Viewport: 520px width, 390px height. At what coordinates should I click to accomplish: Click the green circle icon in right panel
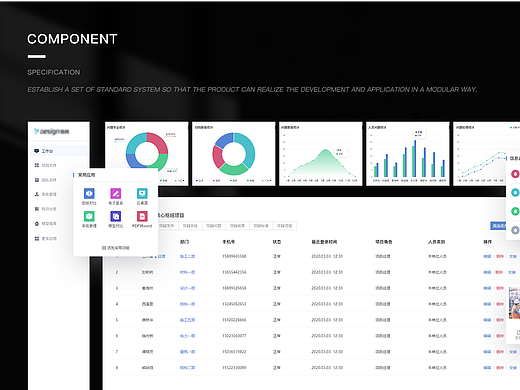(515, 211)
